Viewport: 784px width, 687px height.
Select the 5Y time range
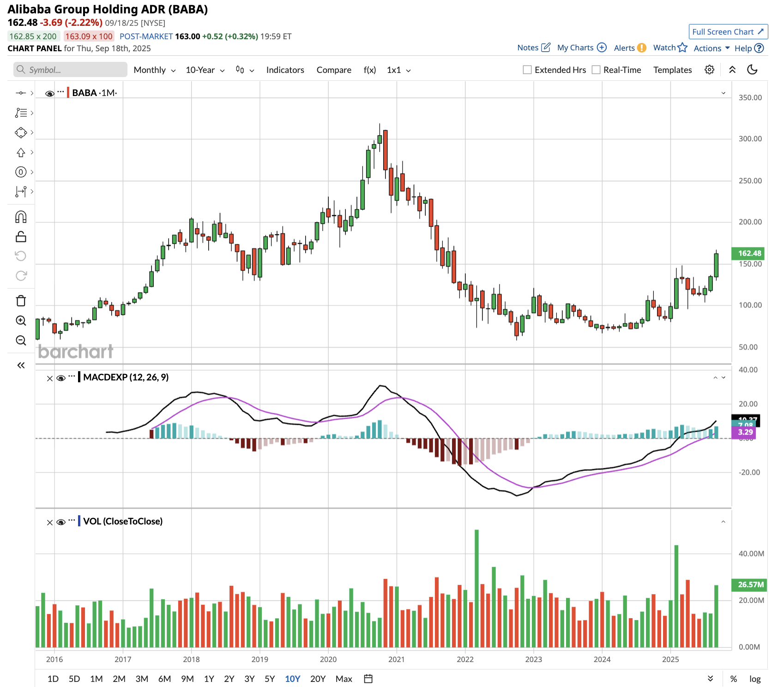click(270, 679)
